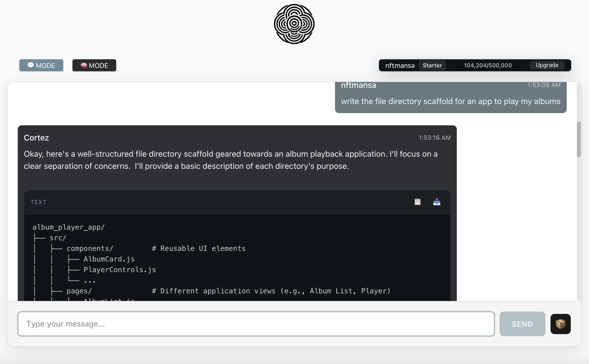Switch to brain MODE
This screenshot has width=589, height=364.
[x=94, y=65]
